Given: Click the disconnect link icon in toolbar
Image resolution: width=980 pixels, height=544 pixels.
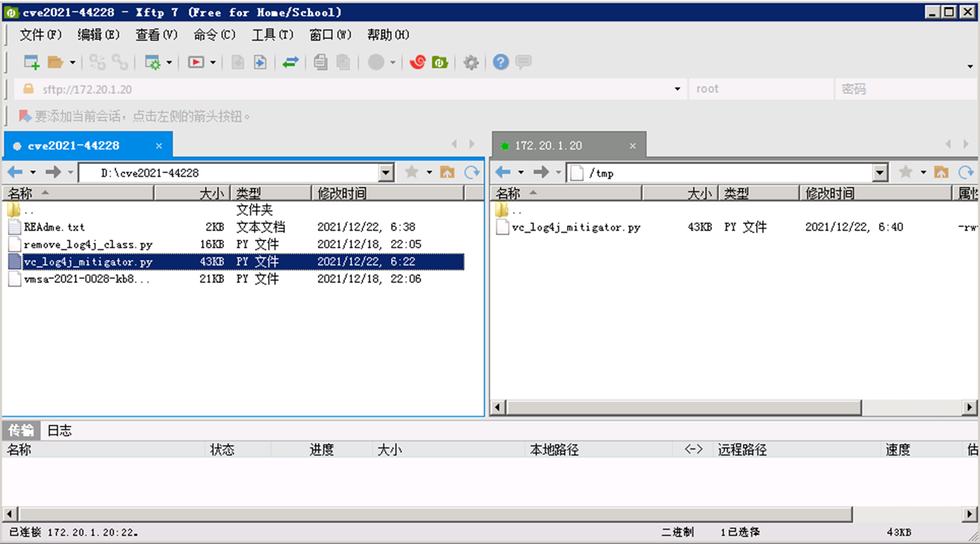Looking at the screenshot, I should coord(120,62).
